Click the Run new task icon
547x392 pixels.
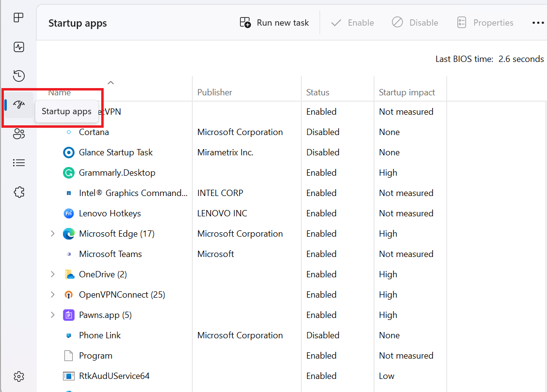pyautogui.click(x=245, y=23)
